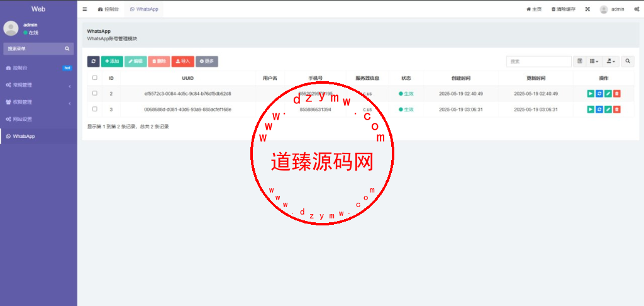Expand the 权限管理 sidebar menu

pyautogui.click(x=38, y=102)
